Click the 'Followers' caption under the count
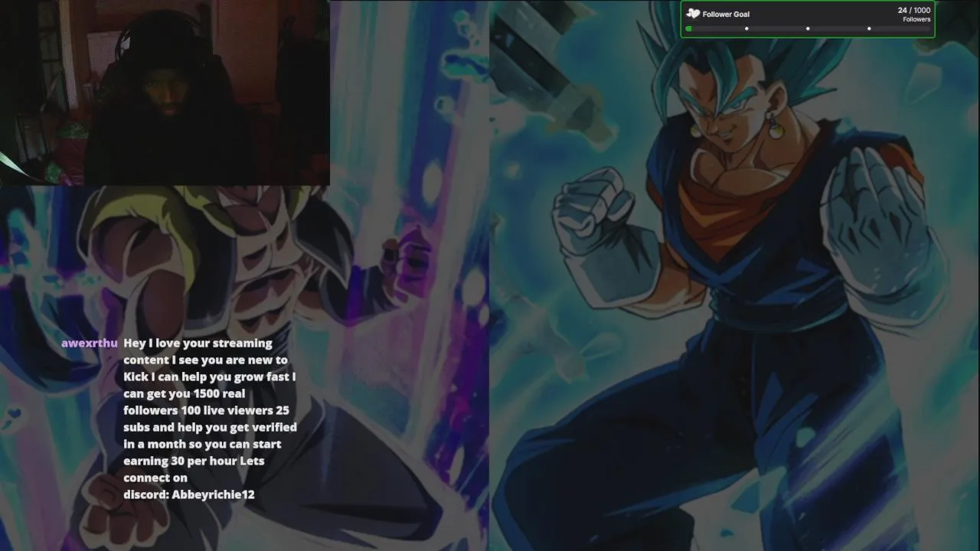Image resolution: width=980 pixels, height=551 pixels. pyautogui.click(x=916, y=20)
